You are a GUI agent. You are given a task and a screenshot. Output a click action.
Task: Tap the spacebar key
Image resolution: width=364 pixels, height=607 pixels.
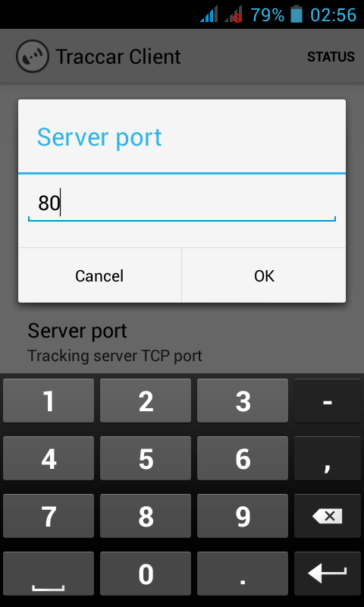point(49,574)
